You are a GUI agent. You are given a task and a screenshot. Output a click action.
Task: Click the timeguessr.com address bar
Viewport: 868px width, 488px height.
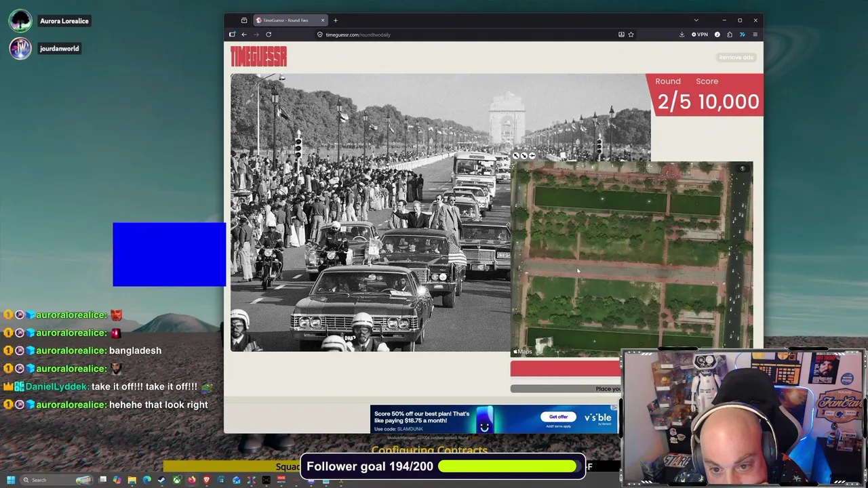pyautogui.click(x=467, y=35)
